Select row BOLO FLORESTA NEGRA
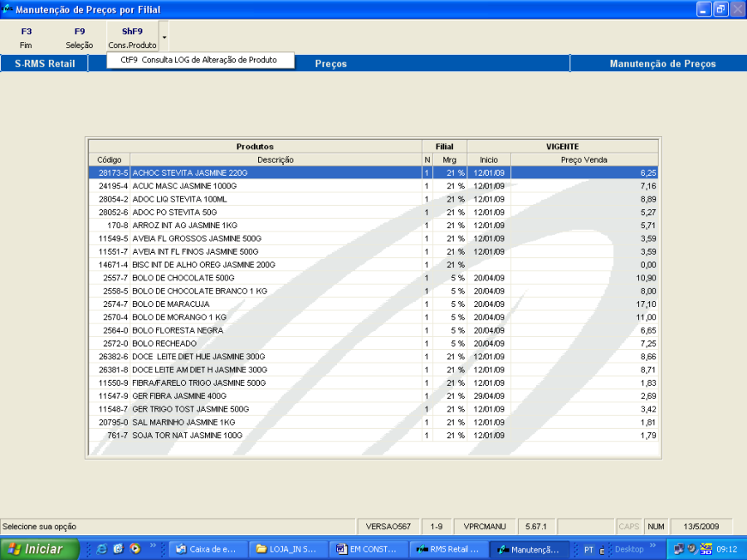 373,330
